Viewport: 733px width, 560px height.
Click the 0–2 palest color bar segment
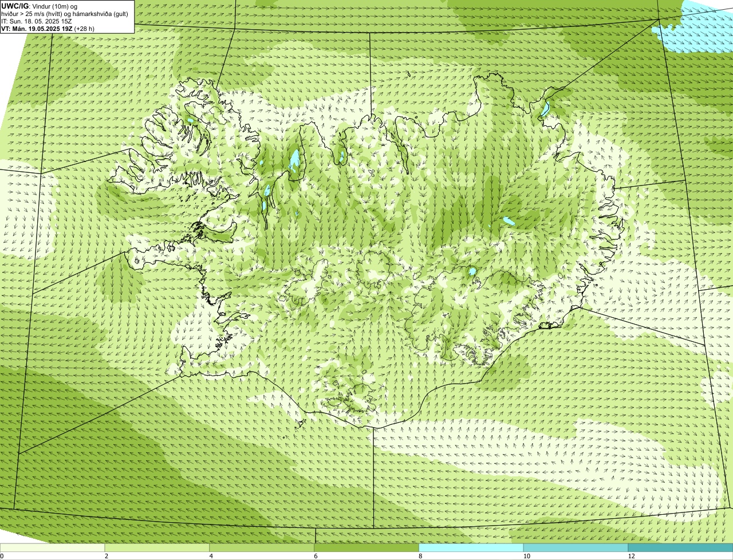pyautogui.click(x=53, y=548)
